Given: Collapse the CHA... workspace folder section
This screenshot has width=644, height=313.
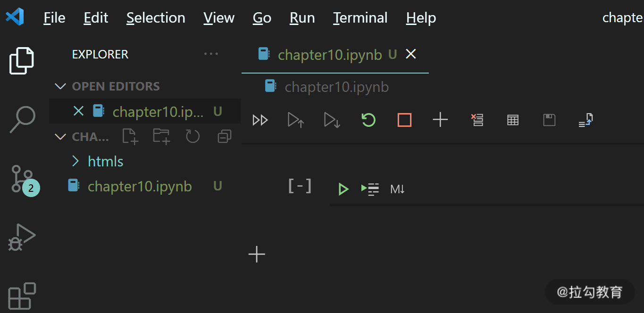Looking at the screenshot, I should click(x=60, y=137).
